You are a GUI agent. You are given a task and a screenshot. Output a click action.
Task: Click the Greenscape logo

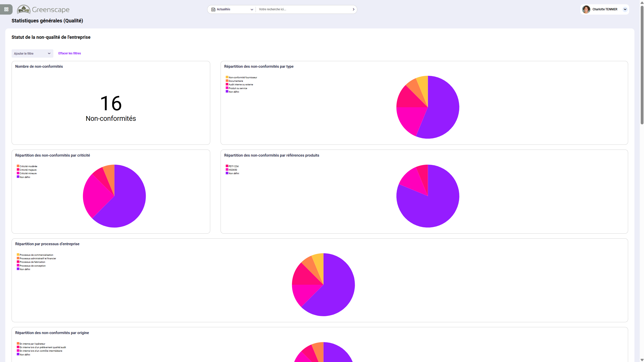coord(43,10)
